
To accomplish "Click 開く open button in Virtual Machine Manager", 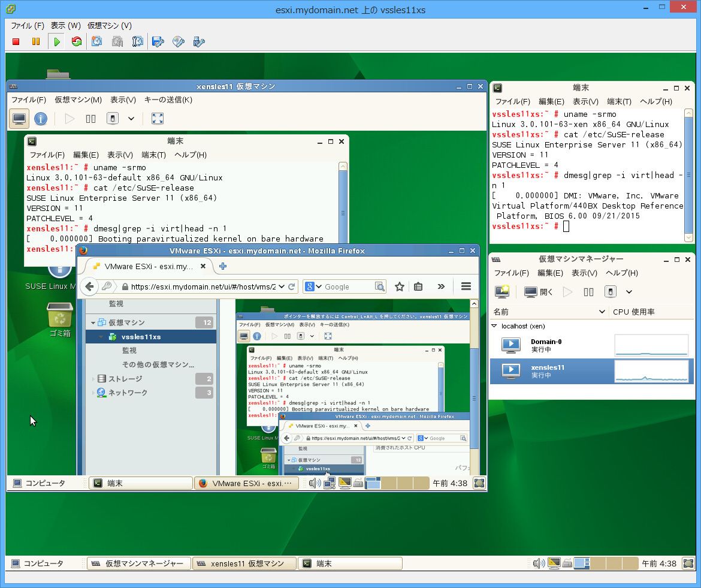I will coord(539,292).
